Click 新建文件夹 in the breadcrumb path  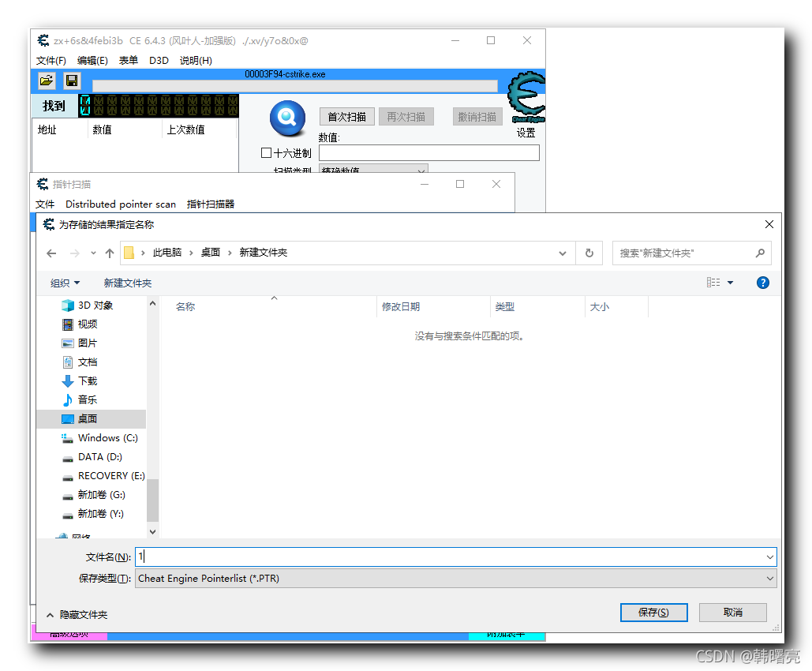(263, 253)
